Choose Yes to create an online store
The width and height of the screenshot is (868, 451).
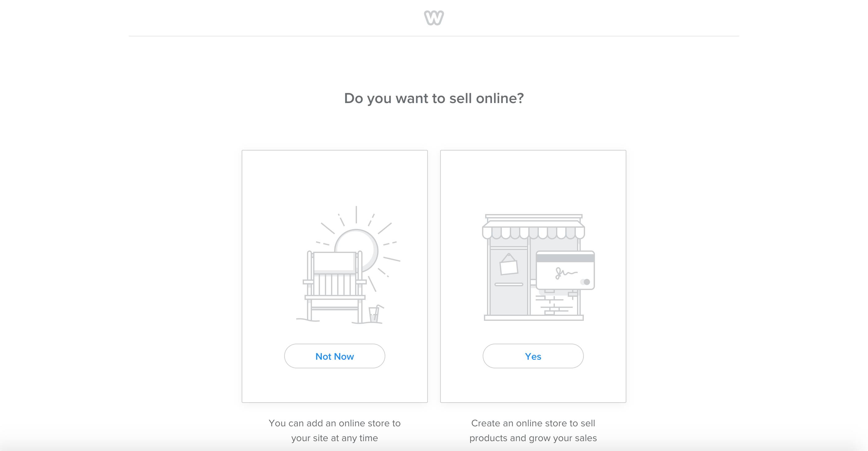point(533,356)
